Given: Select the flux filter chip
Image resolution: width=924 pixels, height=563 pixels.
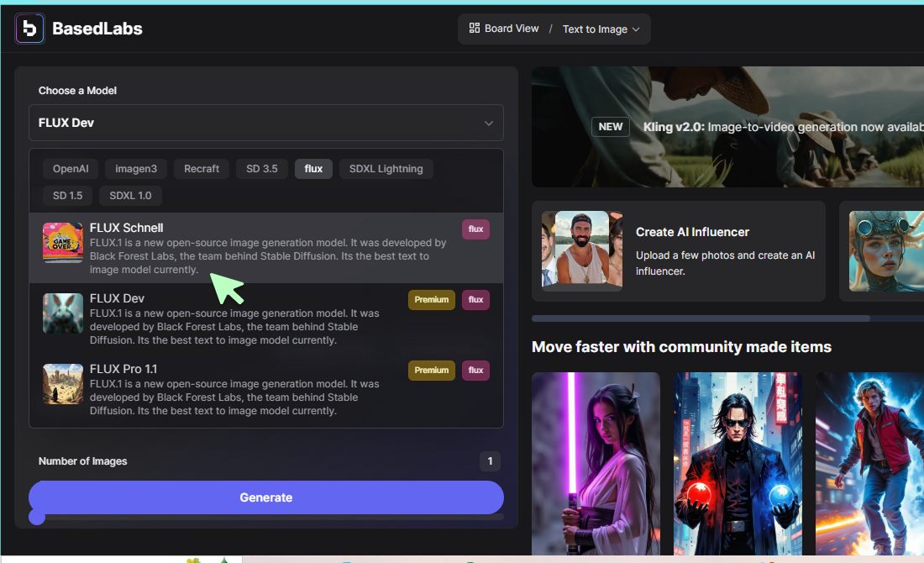Looking at the screenshot, I should (313, 169).
